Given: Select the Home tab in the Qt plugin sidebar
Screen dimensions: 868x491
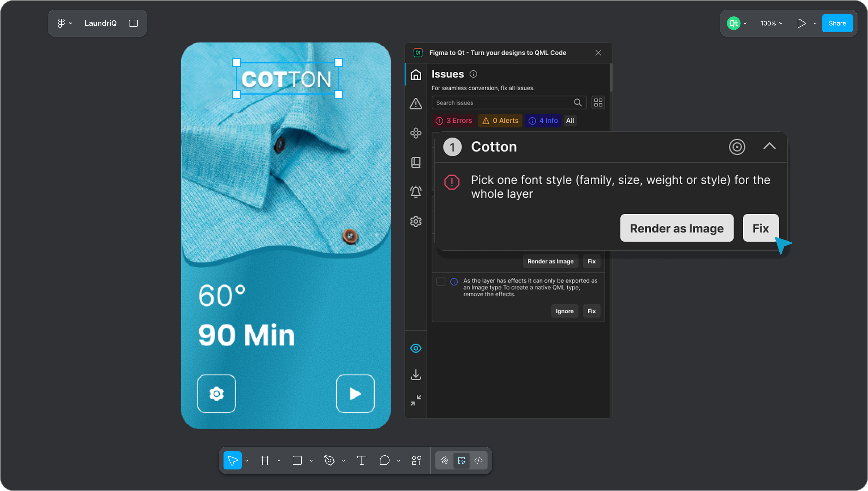Looking at the screenshot, I should pyautogui.click(x=416, y=75).
